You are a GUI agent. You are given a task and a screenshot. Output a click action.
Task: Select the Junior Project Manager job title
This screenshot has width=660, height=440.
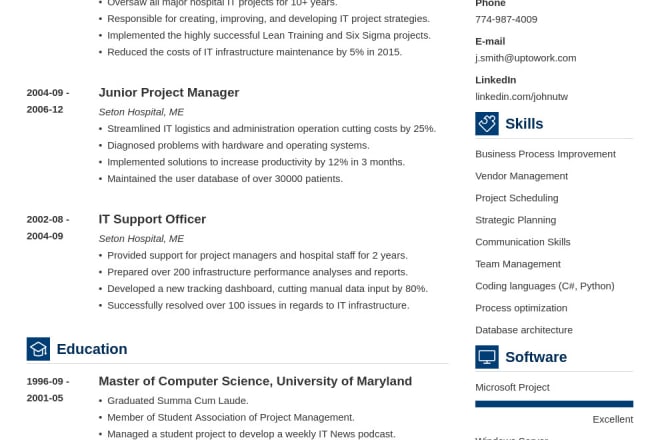pos(169,93)
